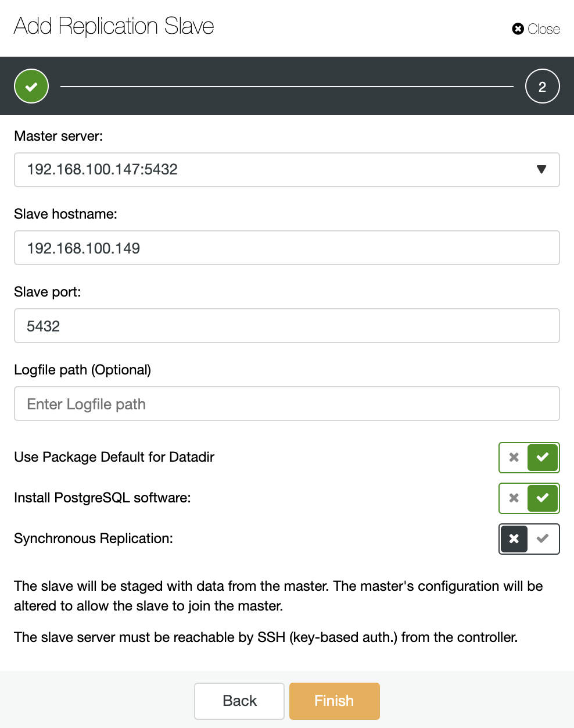Click the green check for Use Package Default for Datadir
Viewport: 574px width, 728px height.
[543, 458]
